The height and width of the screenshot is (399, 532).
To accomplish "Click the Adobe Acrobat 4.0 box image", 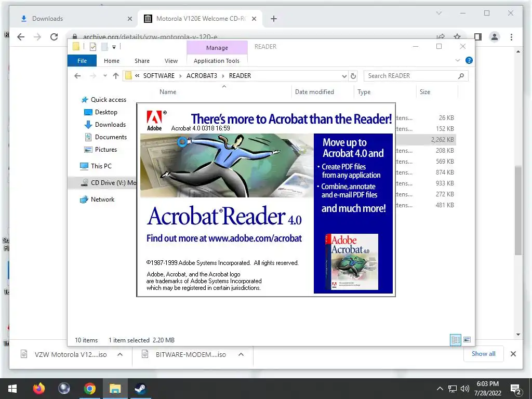I will (352, 262).
